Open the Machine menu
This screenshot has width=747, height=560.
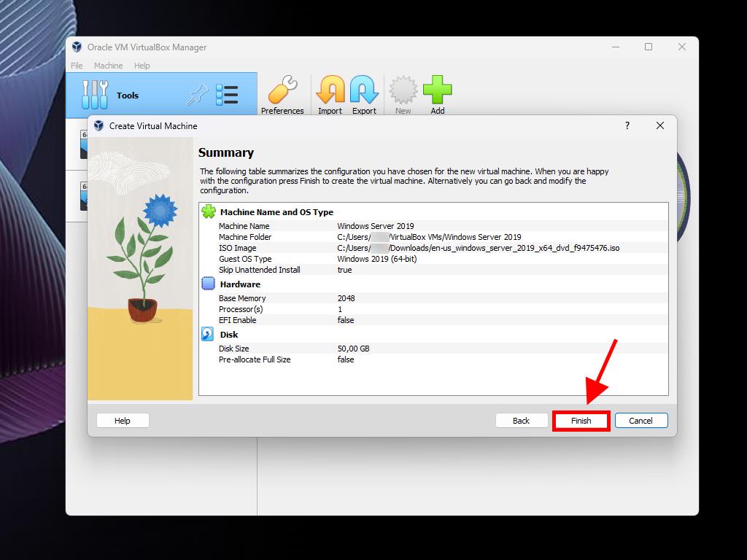tap(108, 66)
